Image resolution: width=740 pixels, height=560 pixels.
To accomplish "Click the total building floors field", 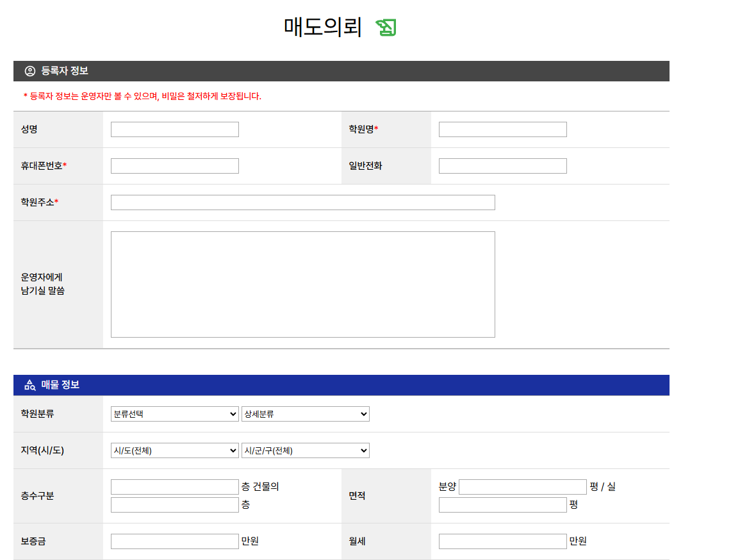I will point(174,487).
